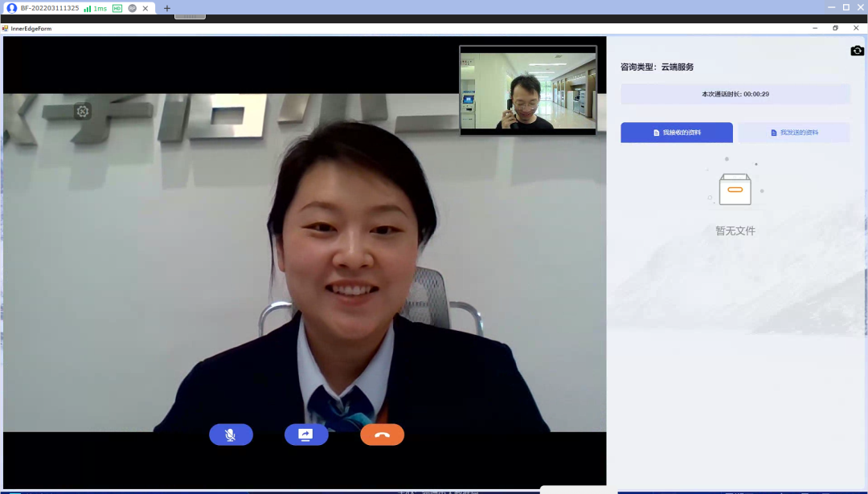The image size is (868, 494).
Task: Minimize the InnerEdgeForm window
Action: pos(815,27)
